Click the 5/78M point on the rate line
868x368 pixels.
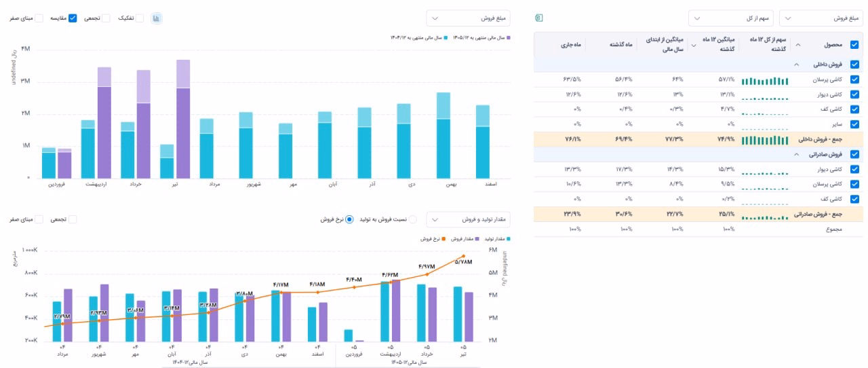coord(464,256)
